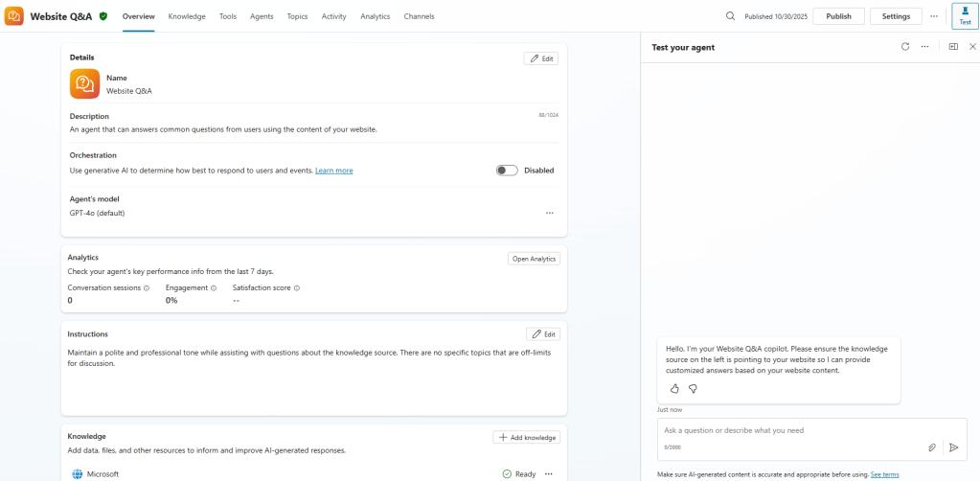Click thumbs down on the greeting message
Viewport: 980px width, 481px height.
pos(693,388)
